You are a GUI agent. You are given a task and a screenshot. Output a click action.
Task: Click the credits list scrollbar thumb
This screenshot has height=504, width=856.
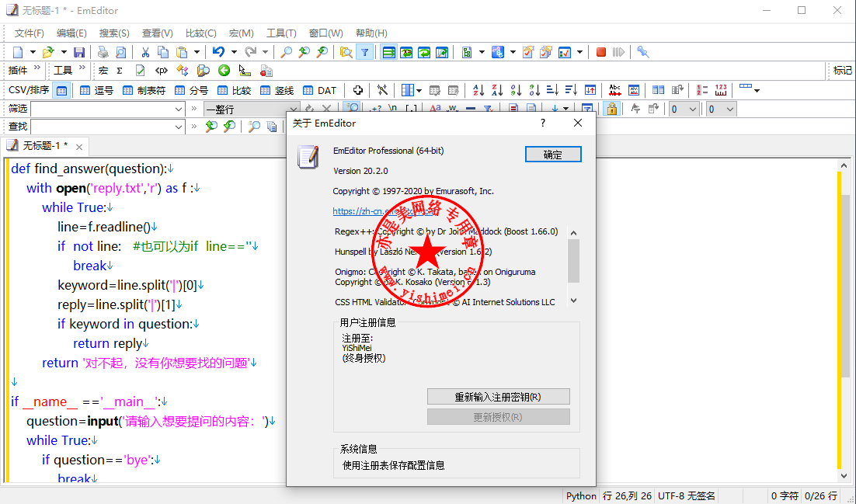(573, 260)
